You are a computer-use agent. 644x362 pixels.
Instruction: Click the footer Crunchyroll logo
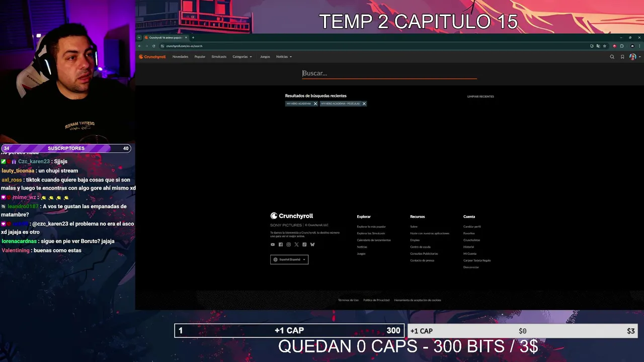[292, 216]
